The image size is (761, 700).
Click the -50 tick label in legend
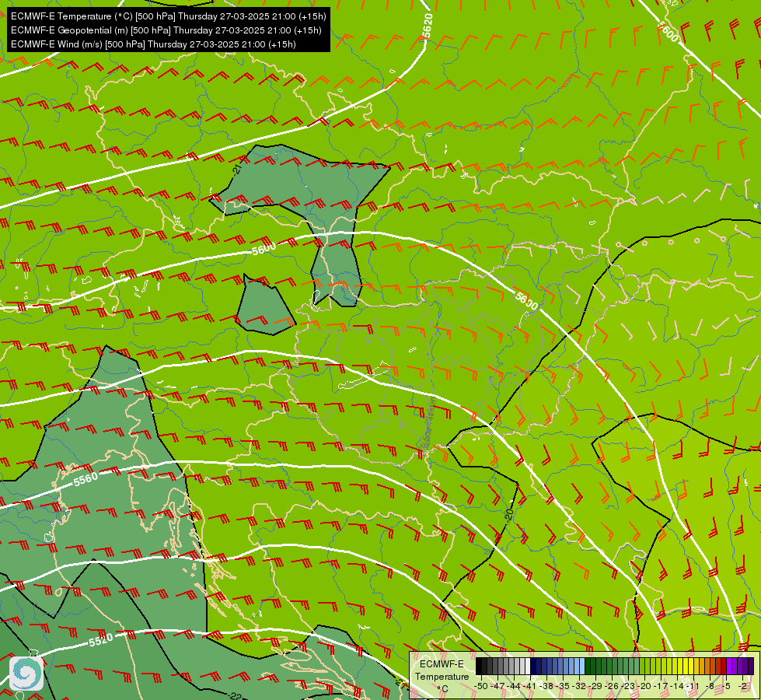click(x=480, y=686)
